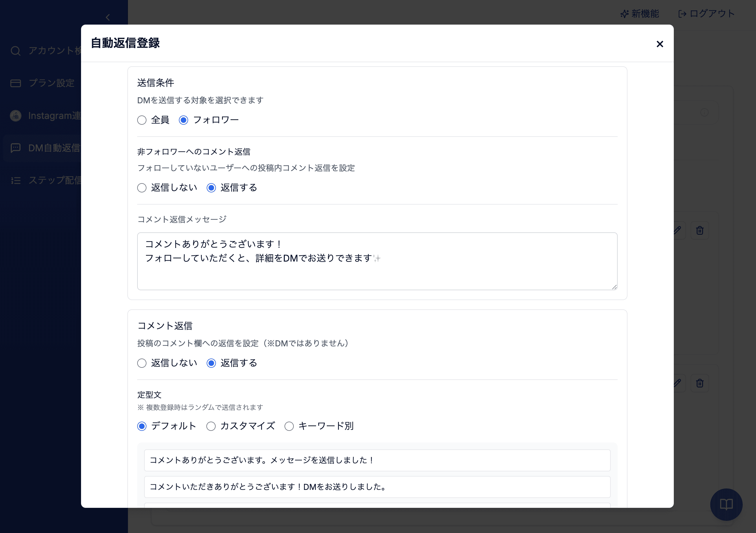Choose 返信する in the コメント返信 section

[211, 363]
